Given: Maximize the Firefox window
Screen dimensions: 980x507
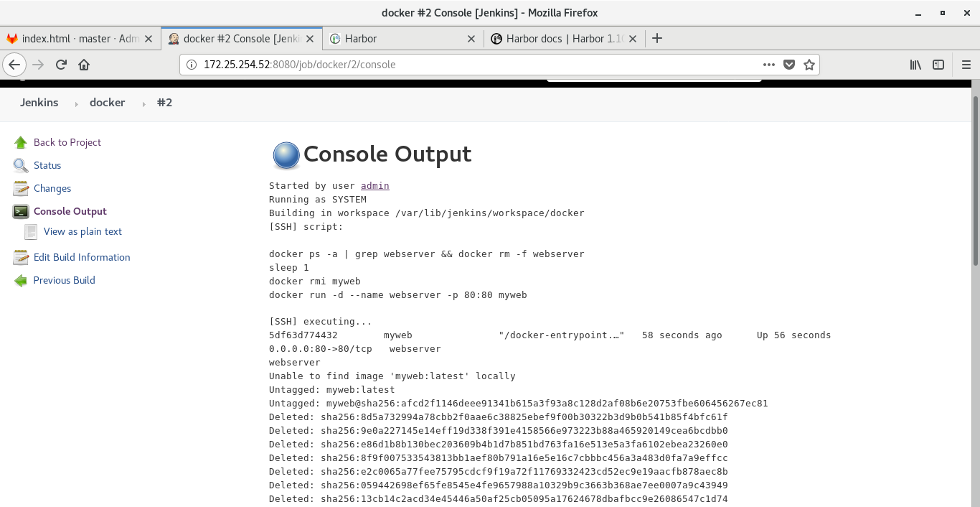Looking at the screenshot, I should click(x=943, y=13).
